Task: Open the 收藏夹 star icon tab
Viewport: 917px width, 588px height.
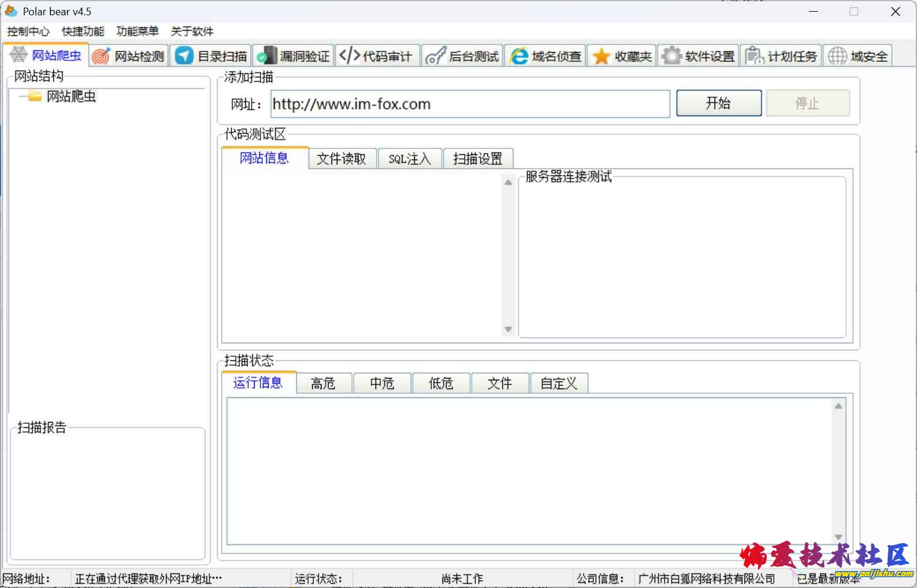Action: [601, 56]
